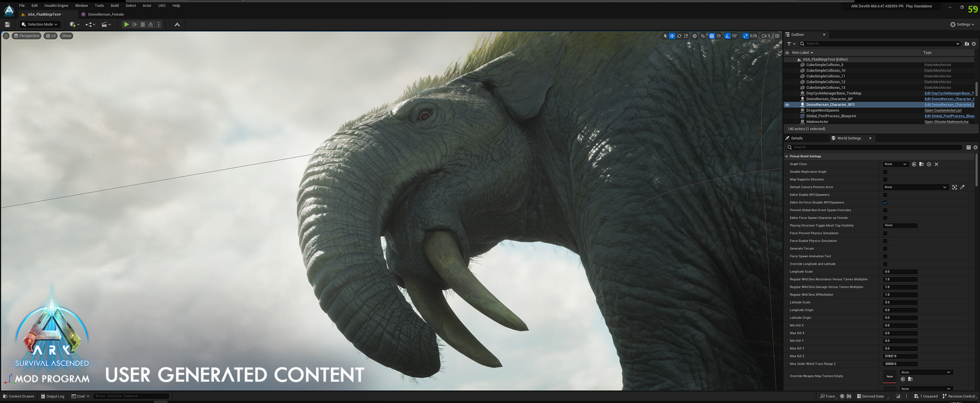Toggle grid snapping icon in viewport
Viewport: 980px width, 403px height.
point(712,36)
